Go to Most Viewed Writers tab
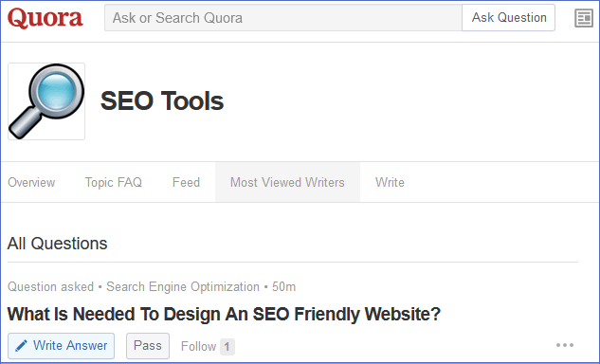 click(287, 182)
